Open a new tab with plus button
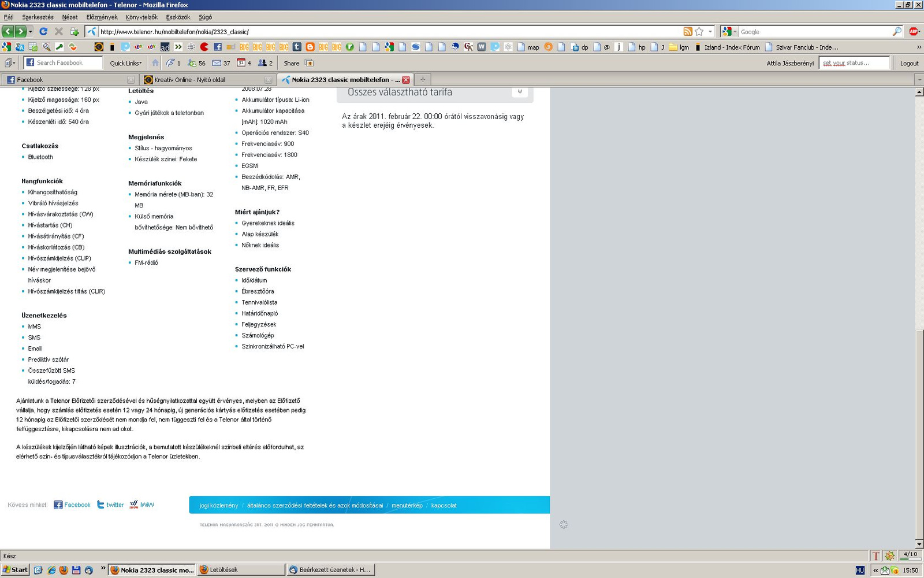 tap(422, 80)
